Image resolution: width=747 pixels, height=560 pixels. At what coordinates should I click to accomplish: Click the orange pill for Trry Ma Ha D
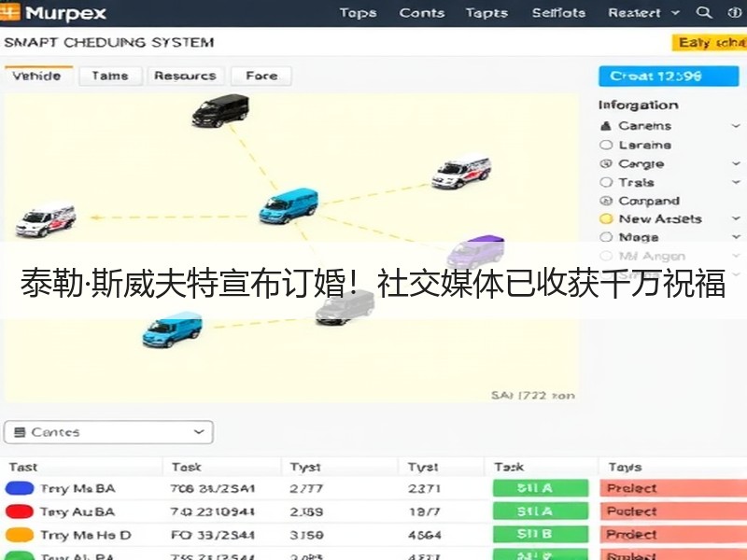pos(20,535)
